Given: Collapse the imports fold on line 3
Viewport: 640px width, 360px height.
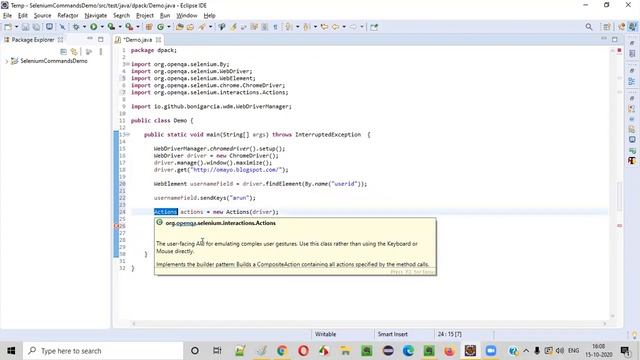Looking at the screenshot, I should click(127, 64).
